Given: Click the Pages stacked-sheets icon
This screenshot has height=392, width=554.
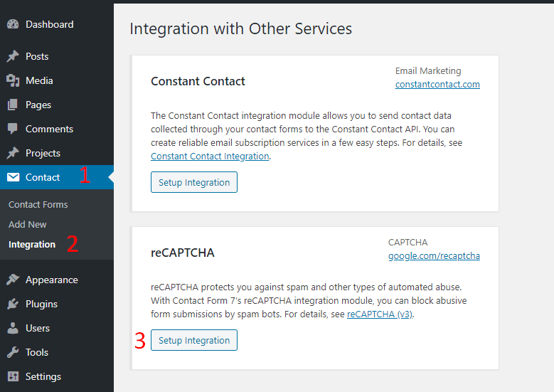Looking at the screenshot, I should [13, 105].
